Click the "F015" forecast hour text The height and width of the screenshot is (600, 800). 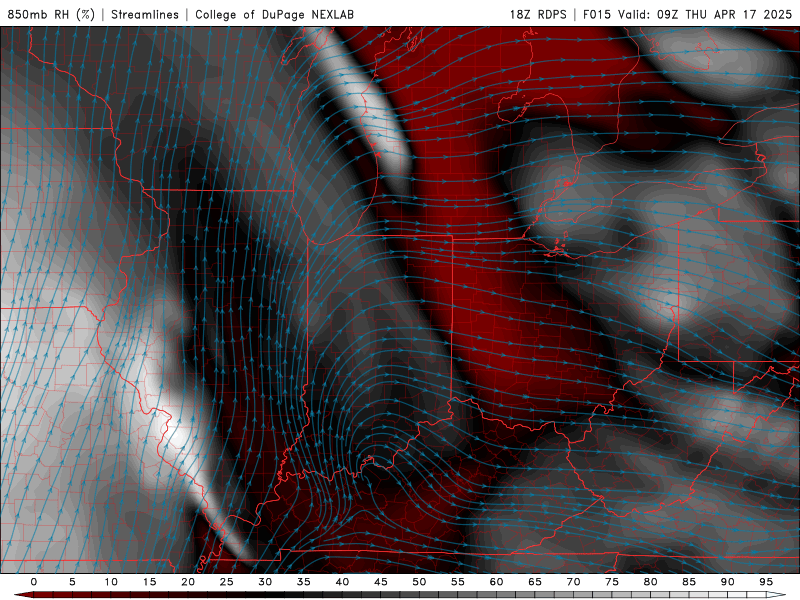pos(596,14)
